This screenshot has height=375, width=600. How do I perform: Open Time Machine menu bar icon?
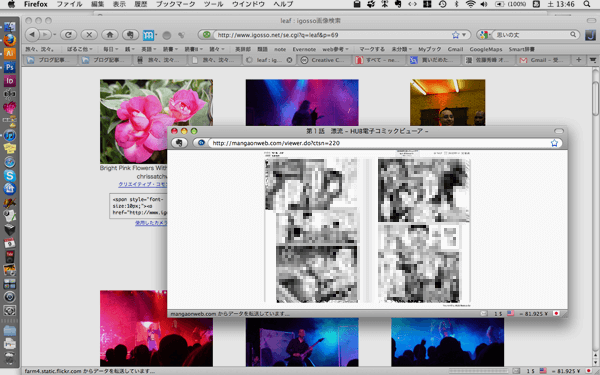442,4
